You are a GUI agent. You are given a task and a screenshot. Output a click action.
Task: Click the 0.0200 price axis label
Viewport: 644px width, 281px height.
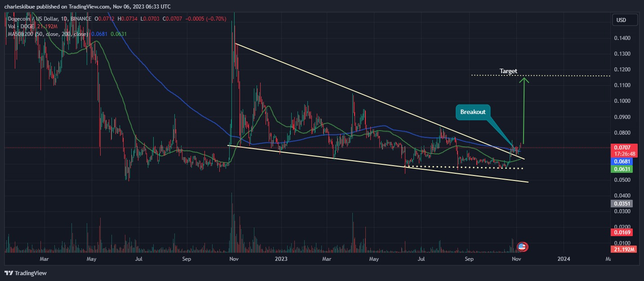(622, 227)
